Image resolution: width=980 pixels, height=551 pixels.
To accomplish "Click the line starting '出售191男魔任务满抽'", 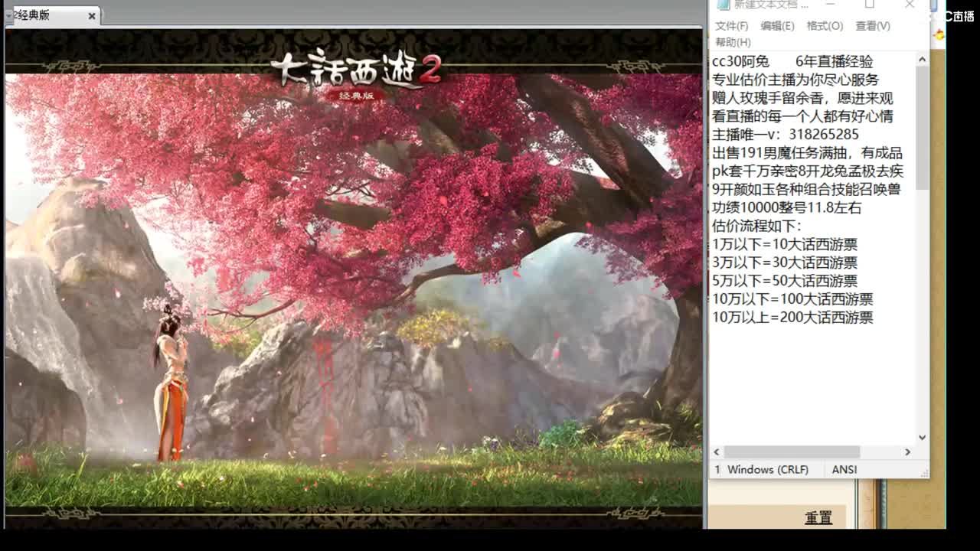I will [x=807, y=153].
